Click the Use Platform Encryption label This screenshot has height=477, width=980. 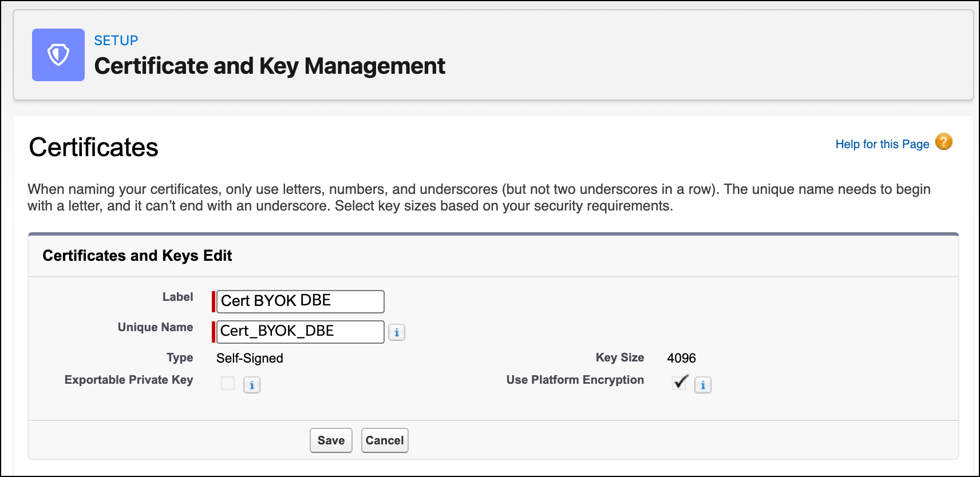coord(575,380)
